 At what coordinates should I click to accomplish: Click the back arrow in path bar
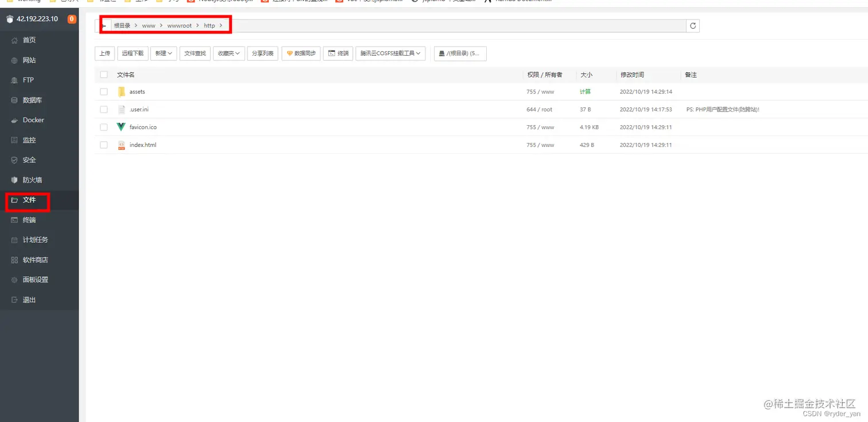click(x=104, y=26)
